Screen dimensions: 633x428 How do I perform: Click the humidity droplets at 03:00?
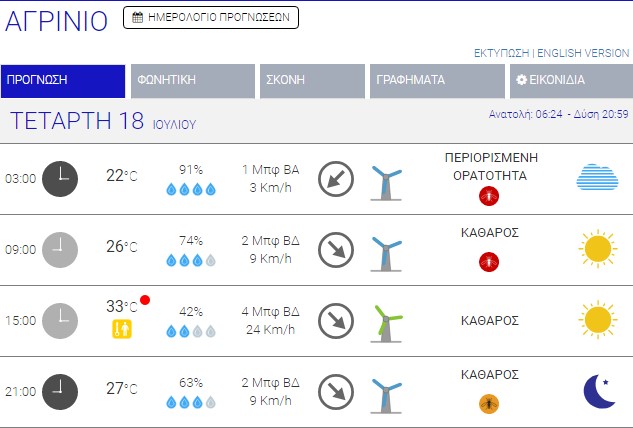coord(190,189)
